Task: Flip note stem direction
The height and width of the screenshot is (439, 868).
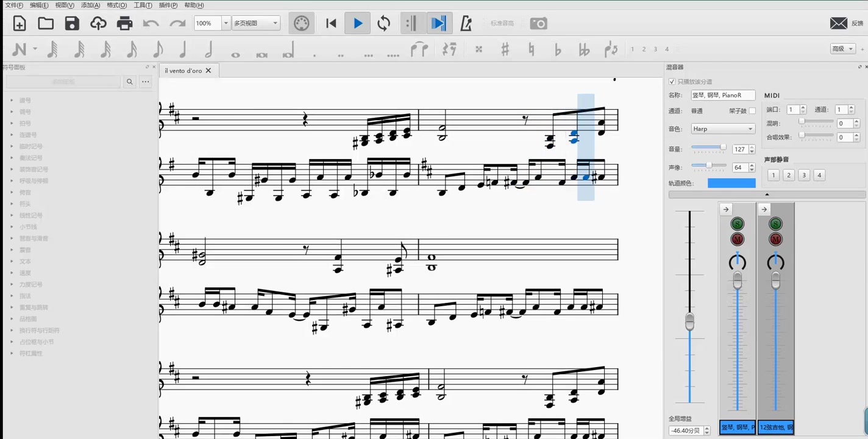Action: [611, 49]
